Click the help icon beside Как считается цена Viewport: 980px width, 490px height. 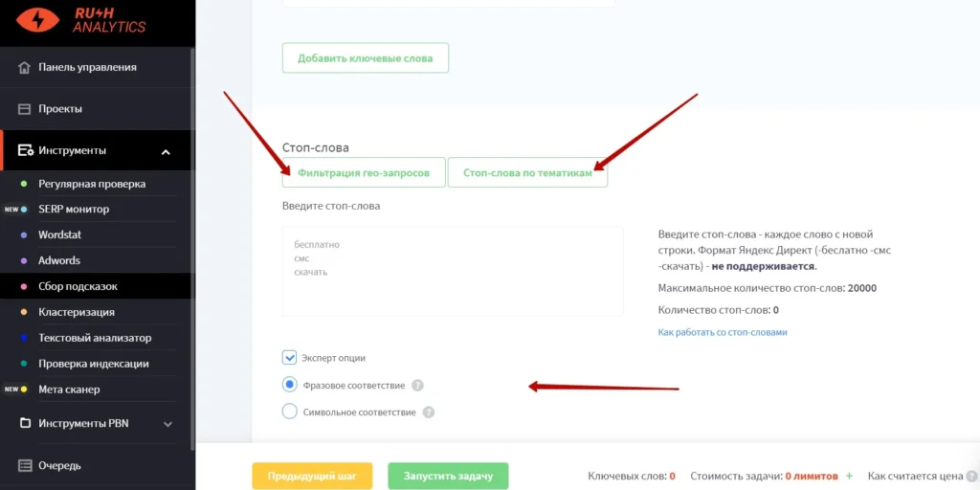point(971,476)
